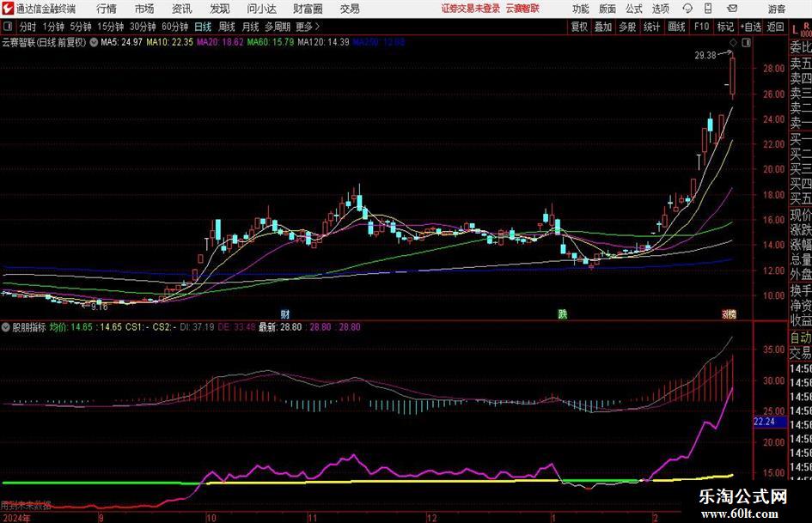Click the R 1000 icon at top right
Viewport: 812px width, 523px height.
tap(806, 29)
